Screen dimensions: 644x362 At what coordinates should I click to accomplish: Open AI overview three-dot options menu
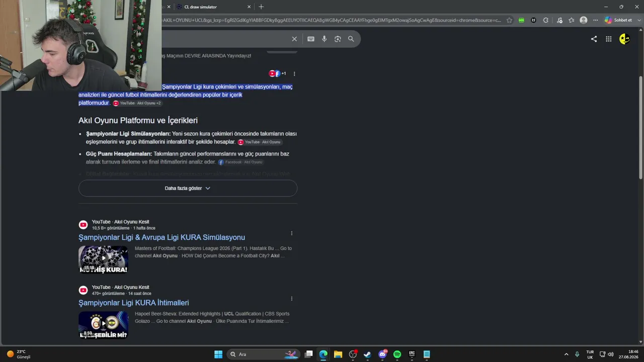point(294,73)
